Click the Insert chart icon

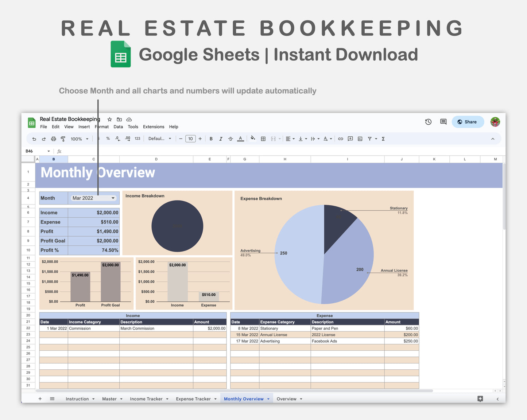(360, 139)
